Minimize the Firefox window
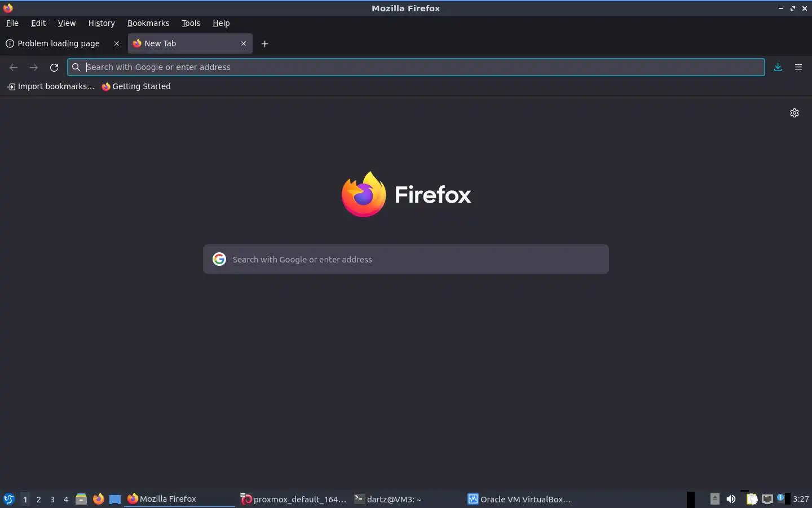 coord(781,8)
